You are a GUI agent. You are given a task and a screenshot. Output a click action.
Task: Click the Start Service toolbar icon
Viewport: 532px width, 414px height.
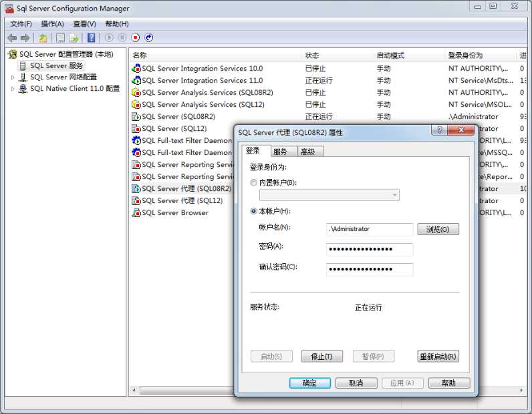(109, 37)
